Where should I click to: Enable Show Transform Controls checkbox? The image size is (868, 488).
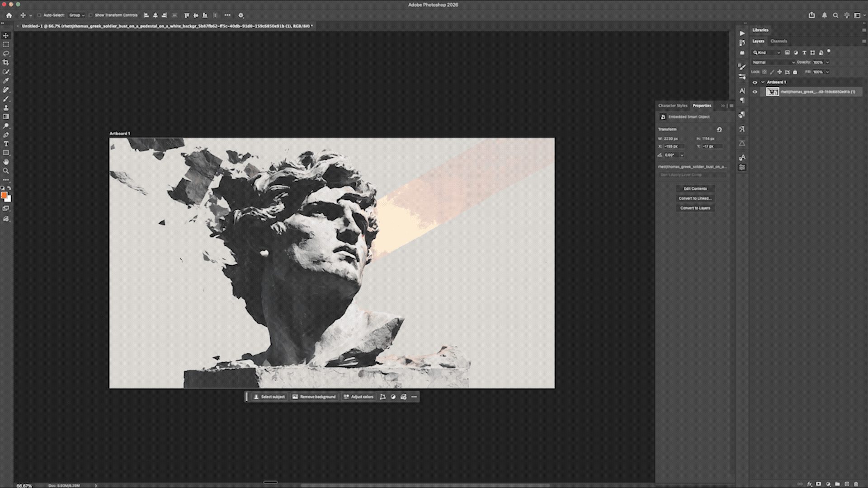[x=91, y=15]
